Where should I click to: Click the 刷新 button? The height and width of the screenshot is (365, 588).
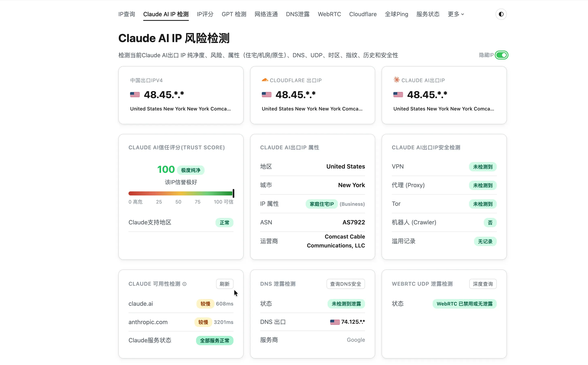[224, 284]
